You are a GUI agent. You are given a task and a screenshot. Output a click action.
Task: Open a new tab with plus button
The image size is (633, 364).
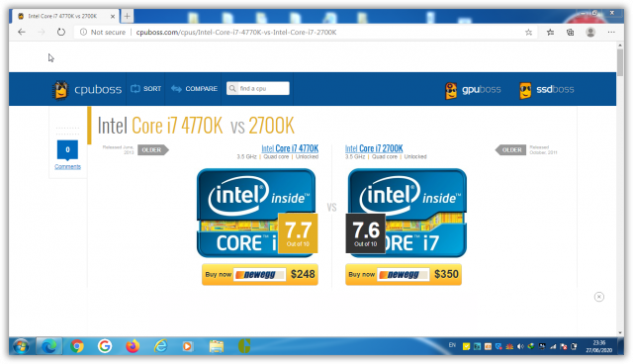128,16
